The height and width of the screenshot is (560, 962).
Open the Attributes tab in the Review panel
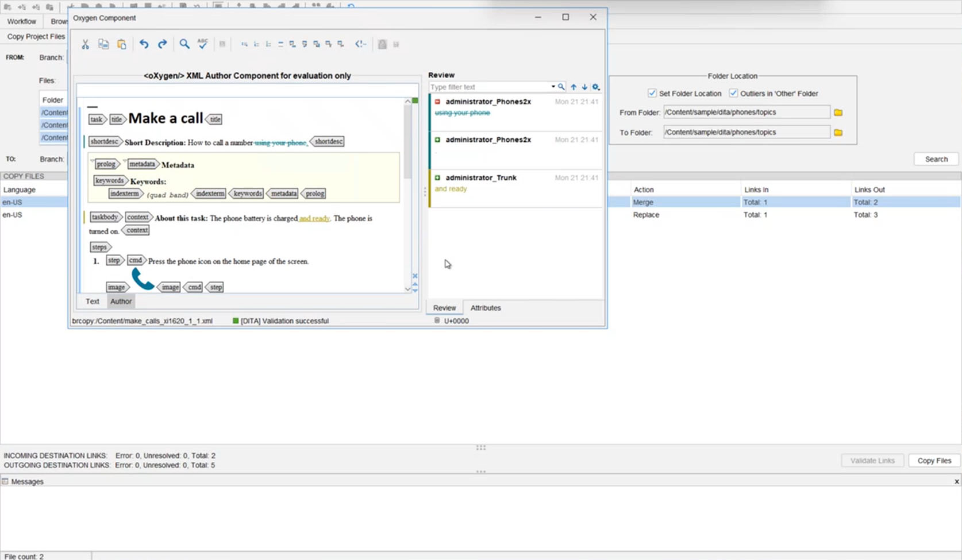click(x=485, y=307)
